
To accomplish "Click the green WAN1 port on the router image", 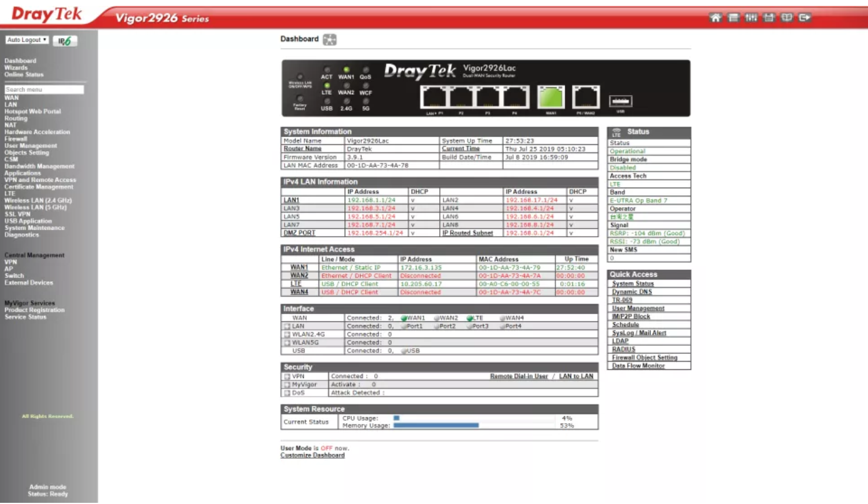I will [x=551, y=97].
